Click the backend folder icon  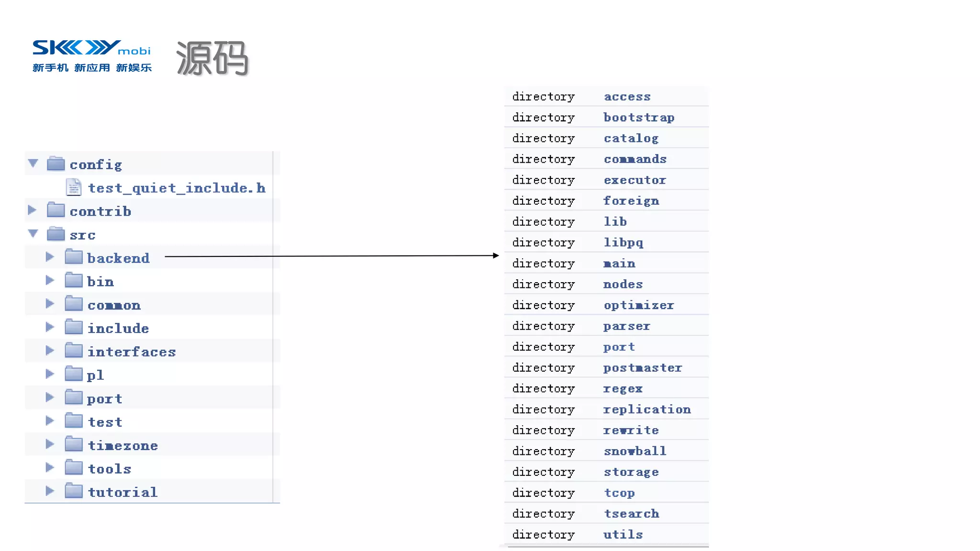click(74, 257)
